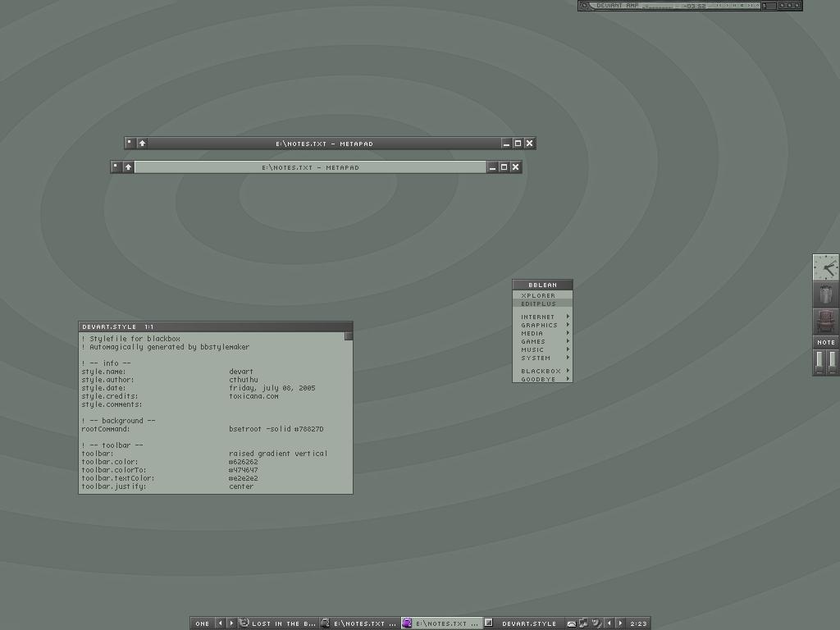Image resolution: width=840 pixels, height=630 pixels.
Task: Click the workspace label ONE on toolbar
Action: coord(202,623)
